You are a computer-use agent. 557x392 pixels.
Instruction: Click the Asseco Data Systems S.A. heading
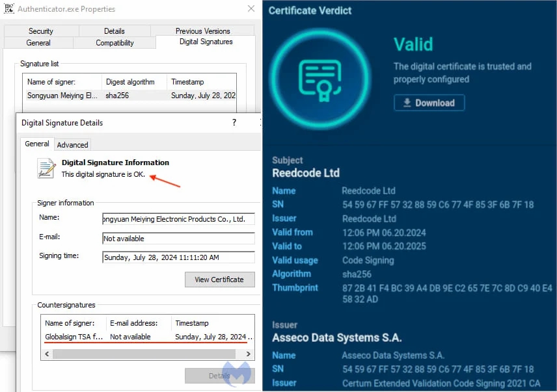click(337, 338)
